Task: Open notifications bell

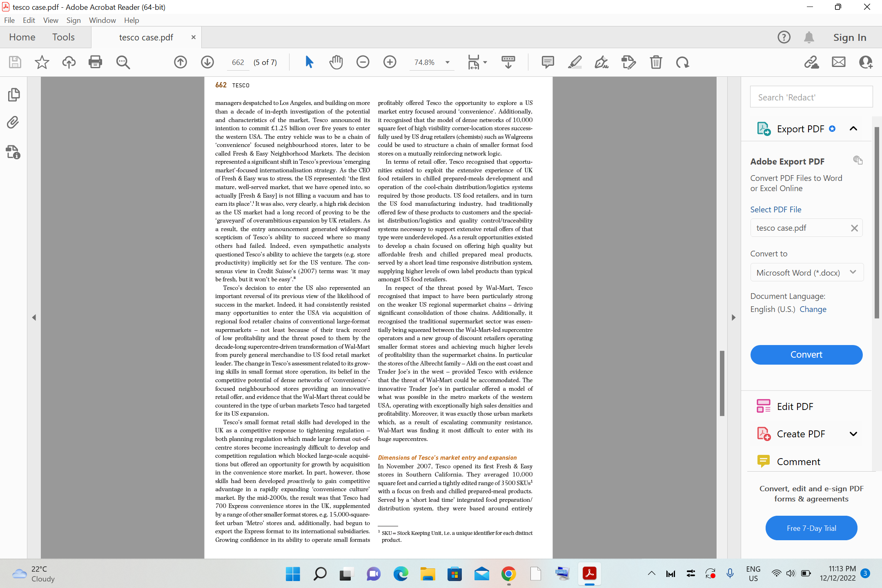Action: coord(809,37)
